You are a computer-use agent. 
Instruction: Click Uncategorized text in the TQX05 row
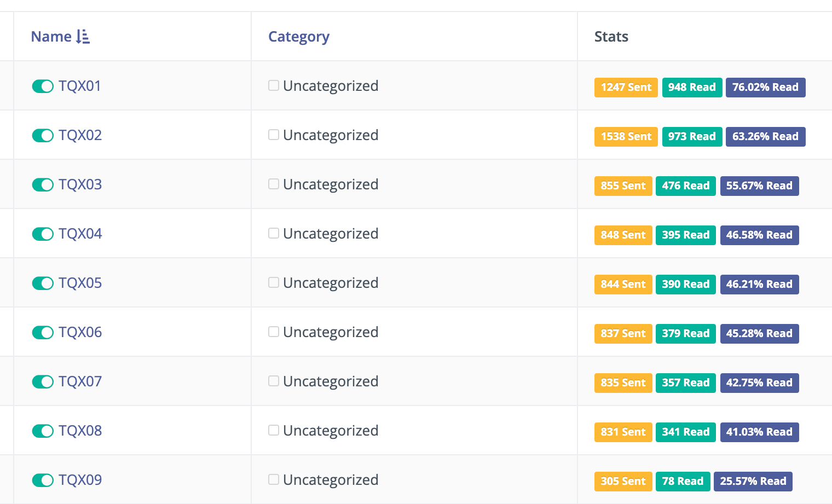(x=331, y=283)
